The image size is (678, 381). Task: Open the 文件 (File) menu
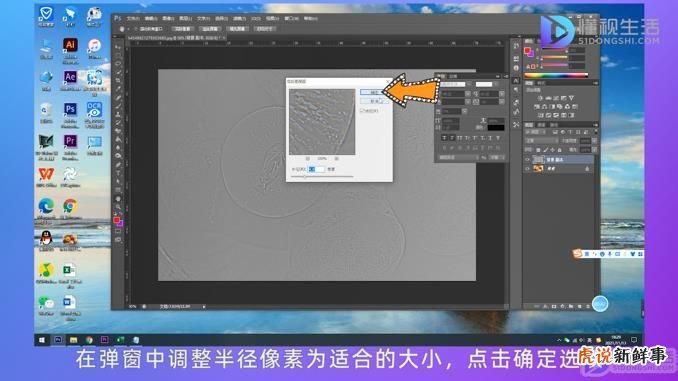click(133, 19)
